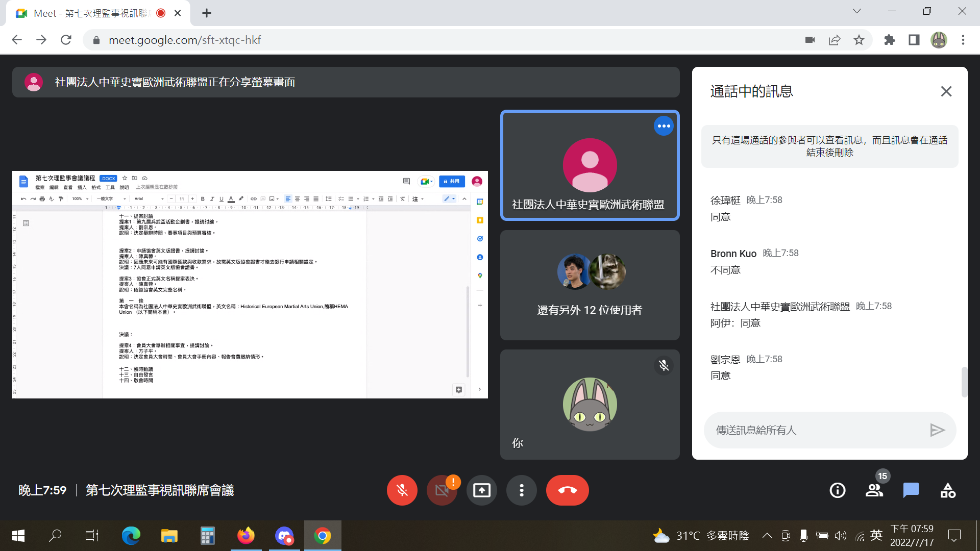Toggle the camera button with the warning badge
Screen dimensions: 980x551
[442, 490]
